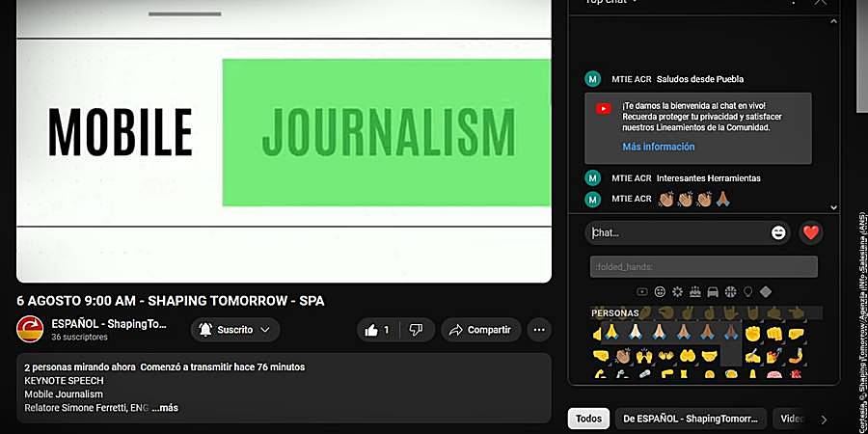The image size is (868, 434).
Task: Share the video using Compartir
Action: pos(481,330)
